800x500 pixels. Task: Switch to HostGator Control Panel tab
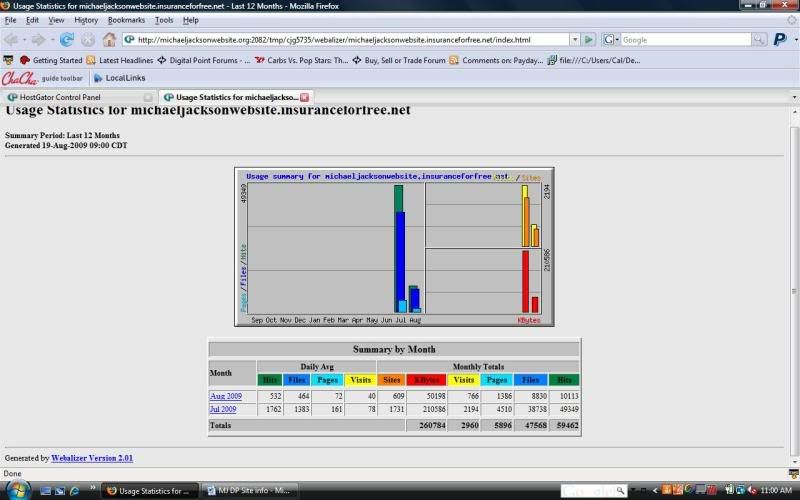pos(79,97)
